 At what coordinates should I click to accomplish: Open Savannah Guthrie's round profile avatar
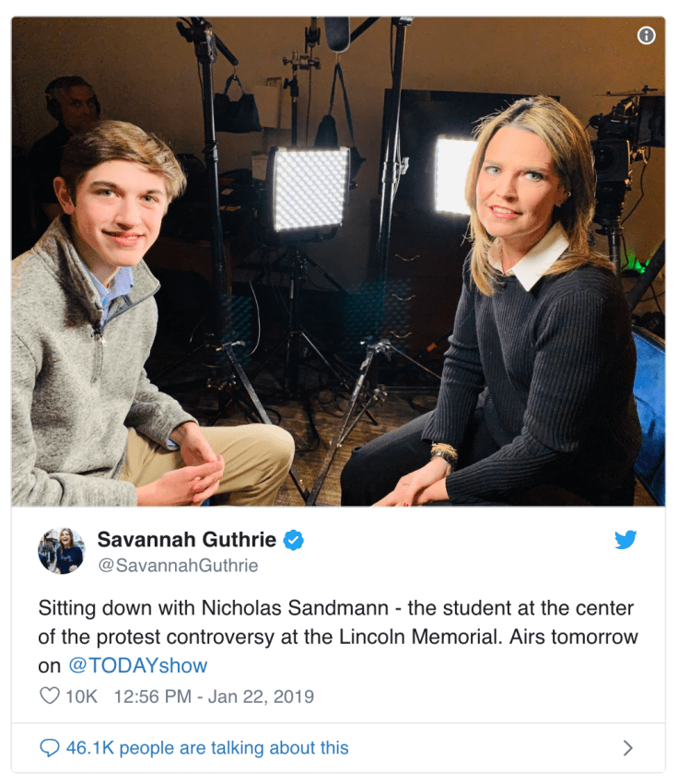click(x=62, y=551)
